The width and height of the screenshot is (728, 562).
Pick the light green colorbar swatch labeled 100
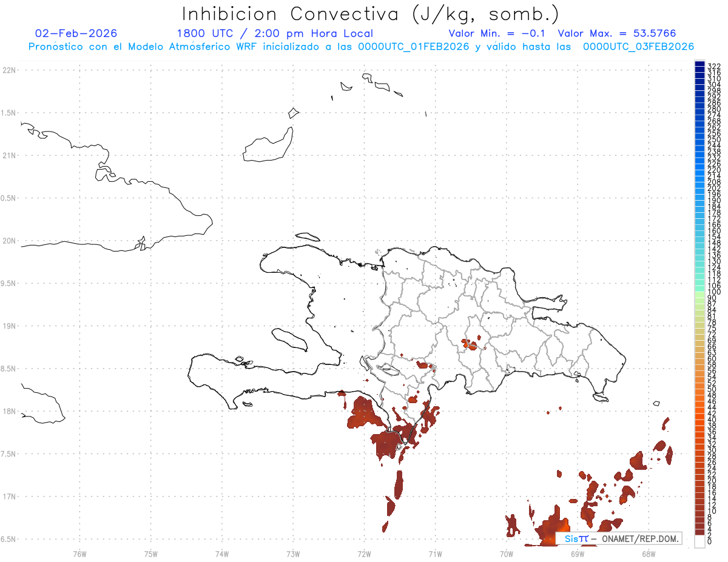pyautogui.click(x=699, y=295)
